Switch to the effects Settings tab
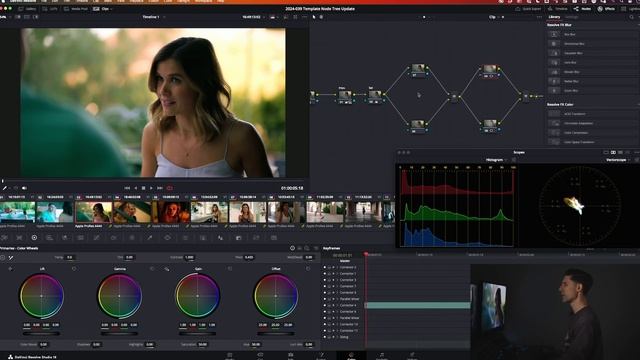This screenshot has height=360, width=640. pyautogui.click(x=571, y=17)
